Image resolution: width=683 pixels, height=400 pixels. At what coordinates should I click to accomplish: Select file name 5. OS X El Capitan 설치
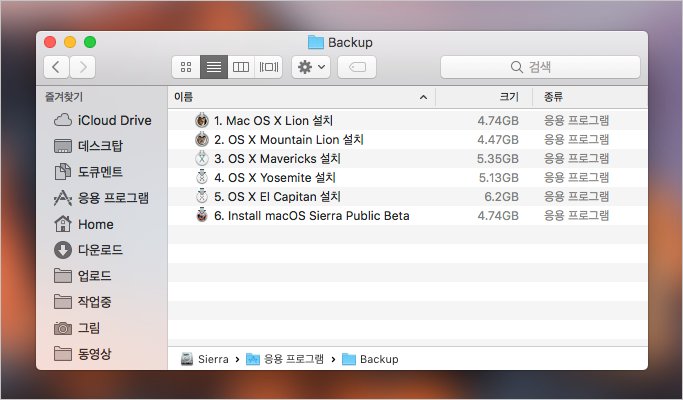277,197
